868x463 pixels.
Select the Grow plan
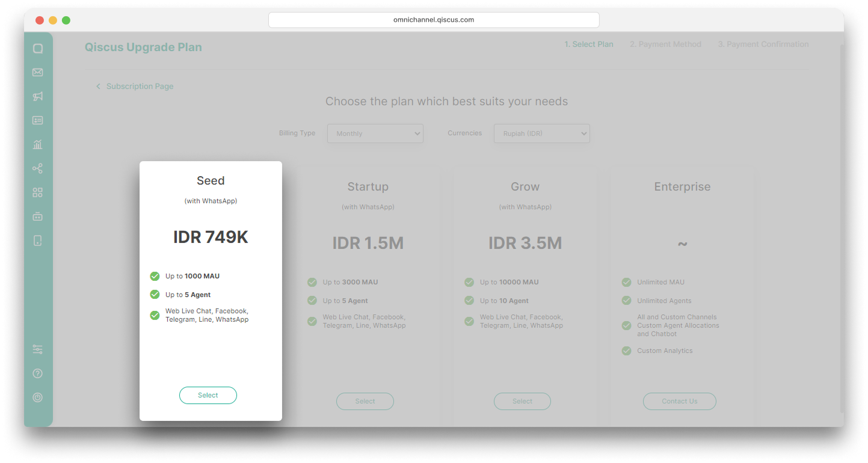click(522, 401)
